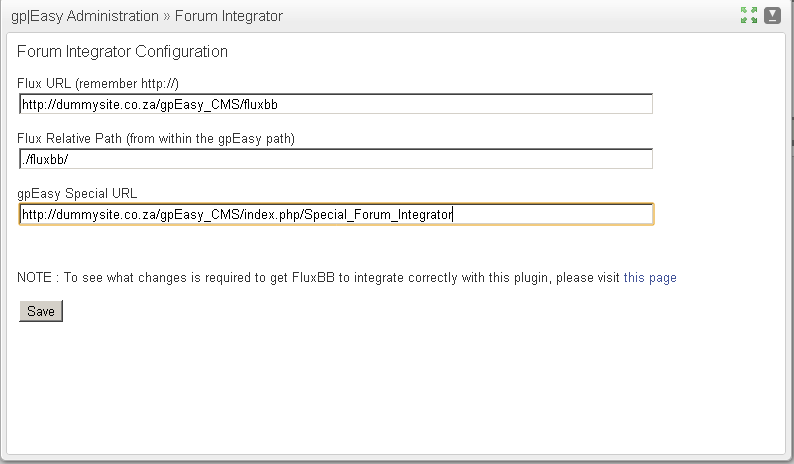Click the » separator in the title bar
The image size is (794, 464).
(167, 16)
